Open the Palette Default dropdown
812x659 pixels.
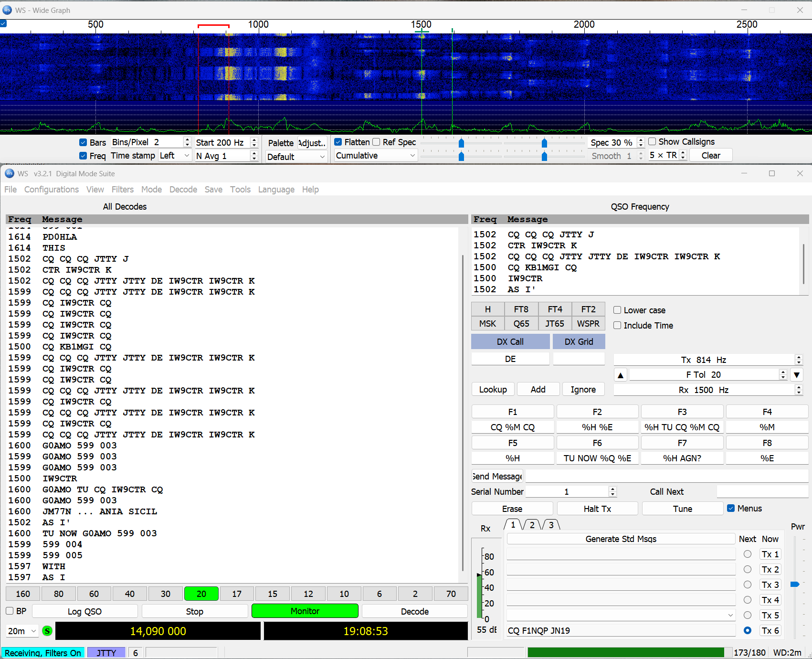pyautogui.click(x=296, y=157)
